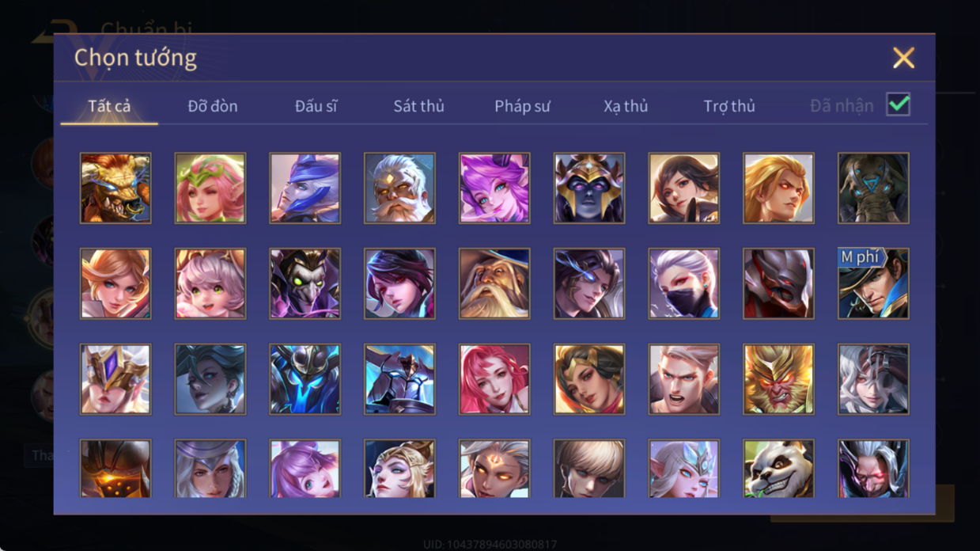Open the Sát thủ tab
This screenshot has height=551, width=980.
(x=419, y=106)
